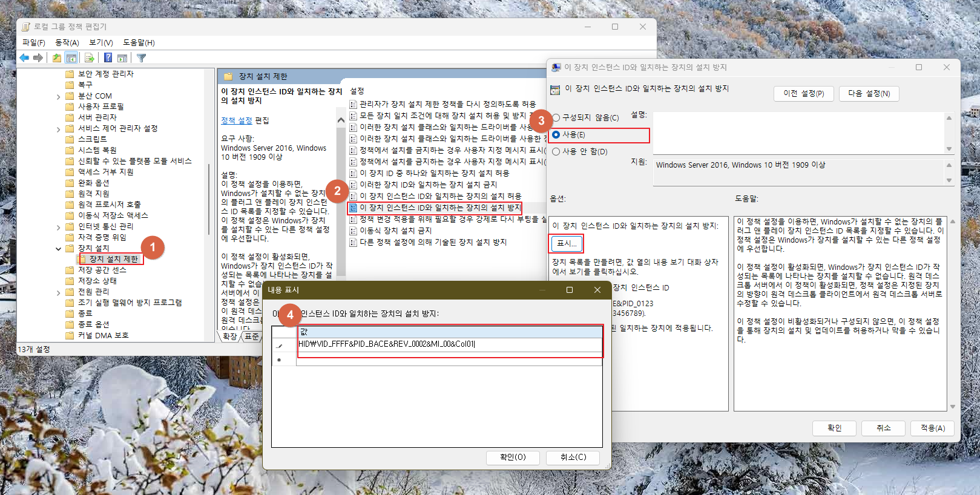Click policy icon for 이동식 장치 설치 금지
The width and height of the screenshot is (980, 495).
pyautogui.click(x=353, y=231)
